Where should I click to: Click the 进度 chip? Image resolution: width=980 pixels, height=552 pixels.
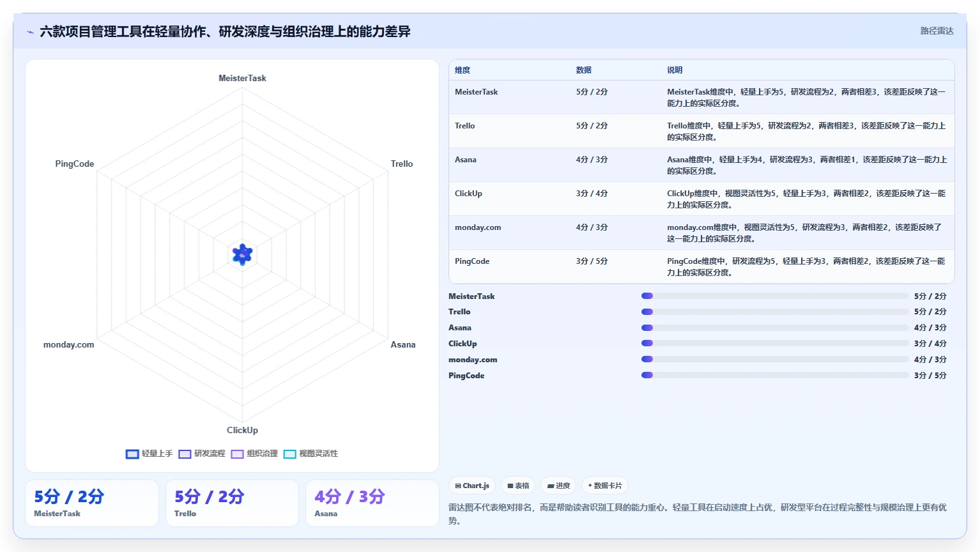point(558,486)
